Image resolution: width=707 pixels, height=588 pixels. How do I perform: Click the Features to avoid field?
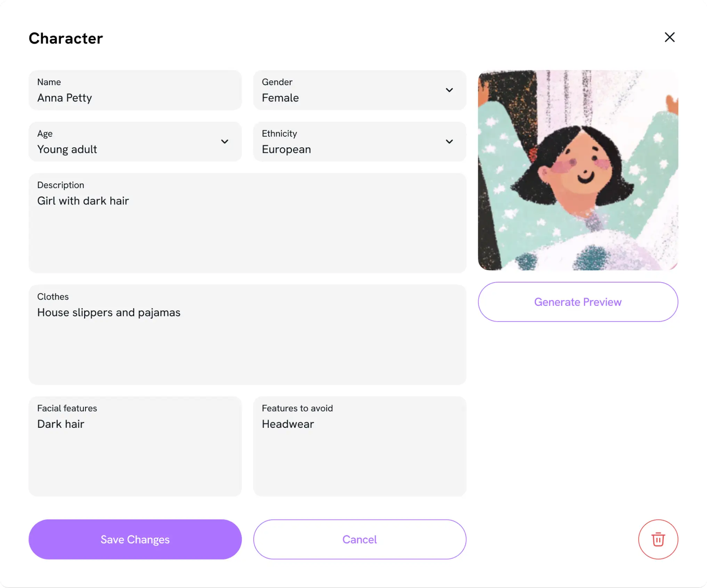coord(359,446)
